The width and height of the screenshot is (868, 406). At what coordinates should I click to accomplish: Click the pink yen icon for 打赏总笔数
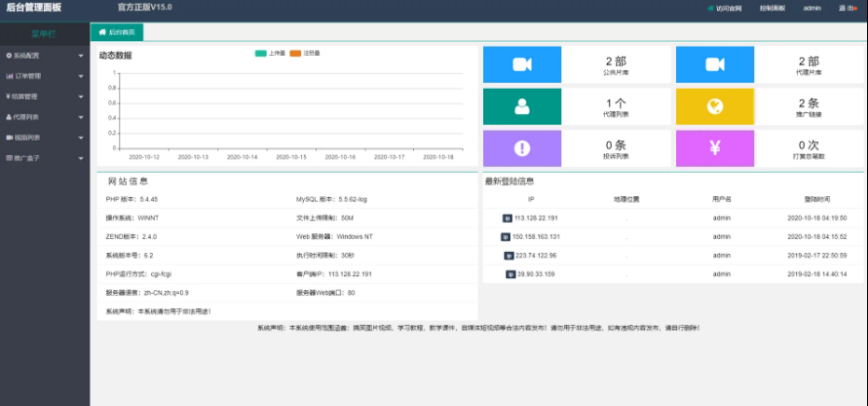pyautogui.click(x=714, y=148)
